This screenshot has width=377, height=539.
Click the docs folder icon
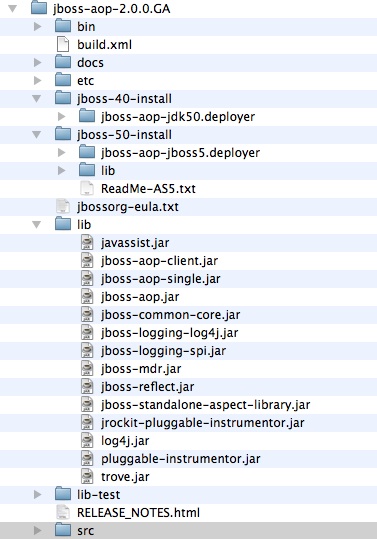(63, 62)
